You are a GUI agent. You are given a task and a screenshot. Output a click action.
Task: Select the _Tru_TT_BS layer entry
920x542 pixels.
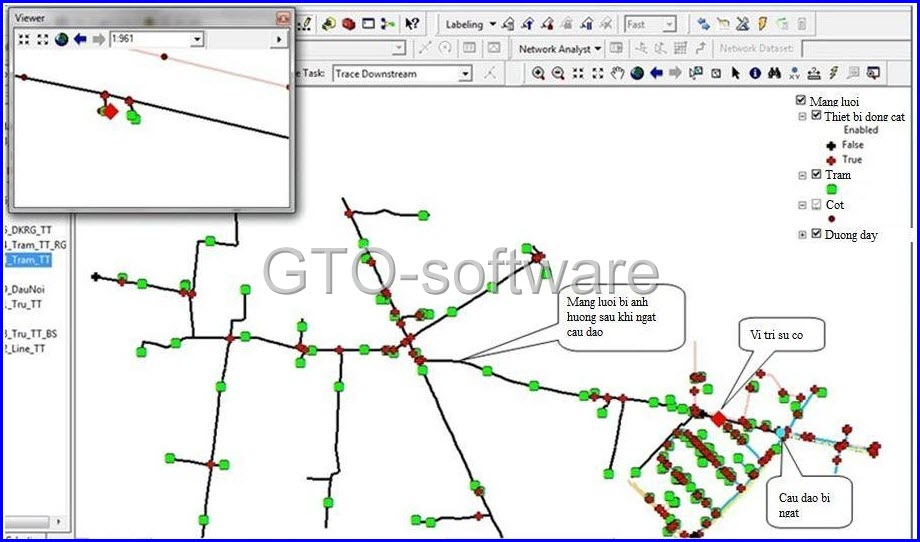[31, 334]
